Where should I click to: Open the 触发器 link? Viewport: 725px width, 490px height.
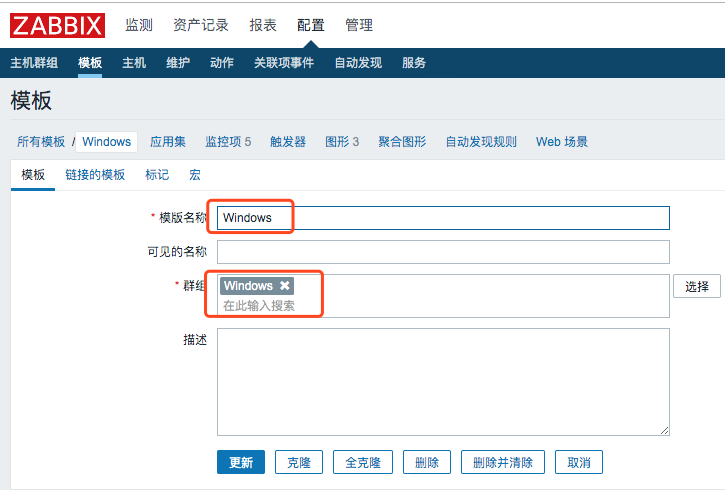click(x=288, y=141)
